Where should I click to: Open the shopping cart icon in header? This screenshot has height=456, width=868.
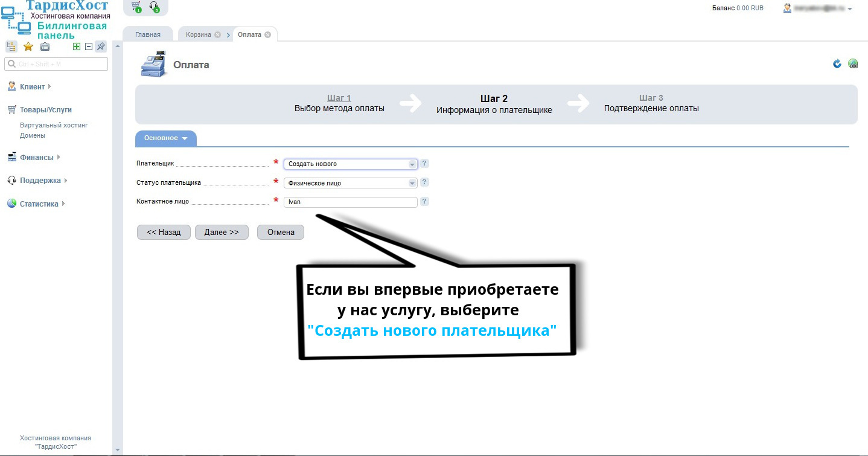(136, 7)
